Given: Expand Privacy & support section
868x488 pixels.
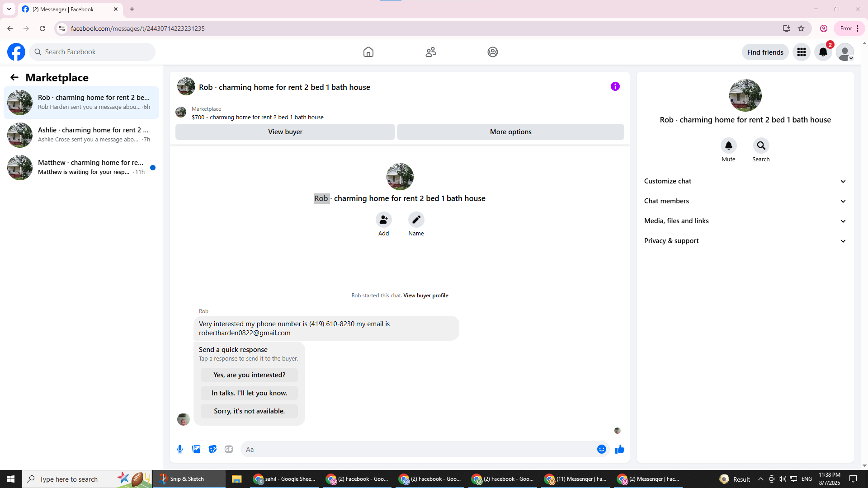Looking at the screenshot, I should coord(745,241).
